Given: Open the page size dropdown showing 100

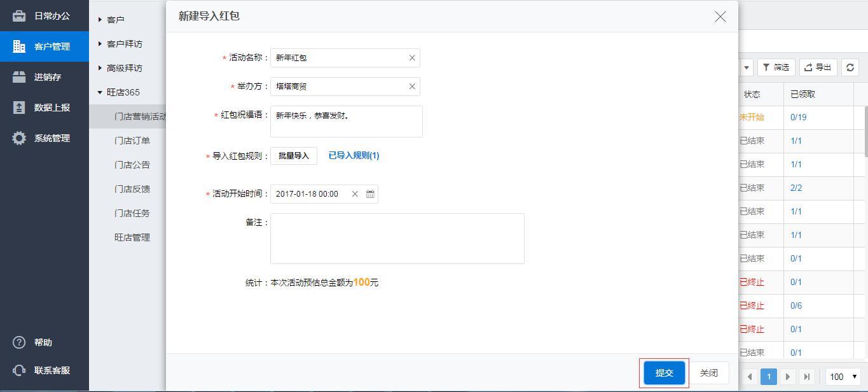Looking at the screenshot, I should (843, 377).
